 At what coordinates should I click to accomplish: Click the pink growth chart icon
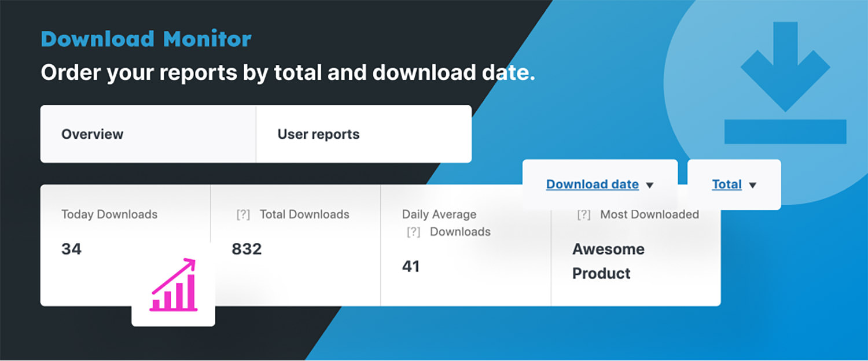coord(174,285)
